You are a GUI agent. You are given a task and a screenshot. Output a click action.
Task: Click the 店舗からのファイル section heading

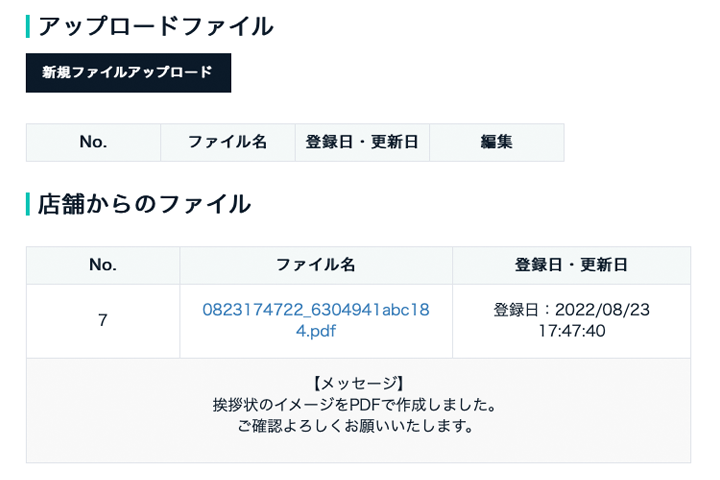point(144,204)
